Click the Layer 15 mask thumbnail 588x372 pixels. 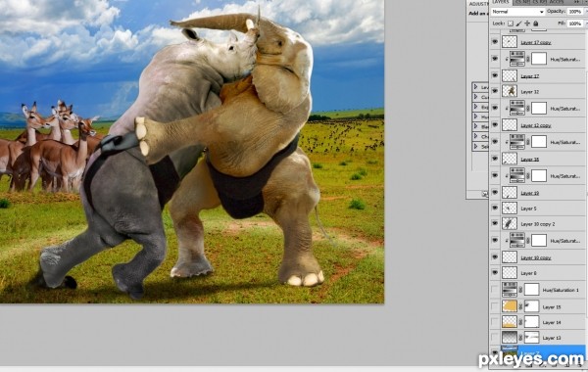[531, 306]
